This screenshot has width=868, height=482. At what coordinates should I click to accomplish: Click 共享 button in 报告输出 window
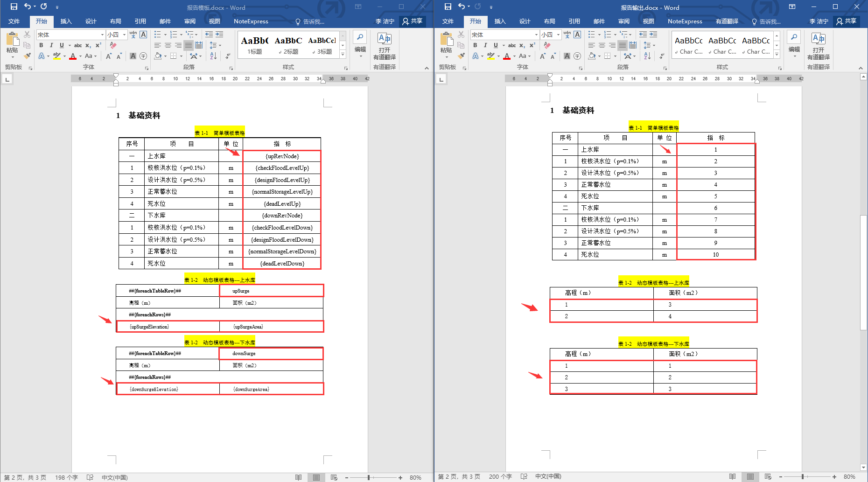847,21
